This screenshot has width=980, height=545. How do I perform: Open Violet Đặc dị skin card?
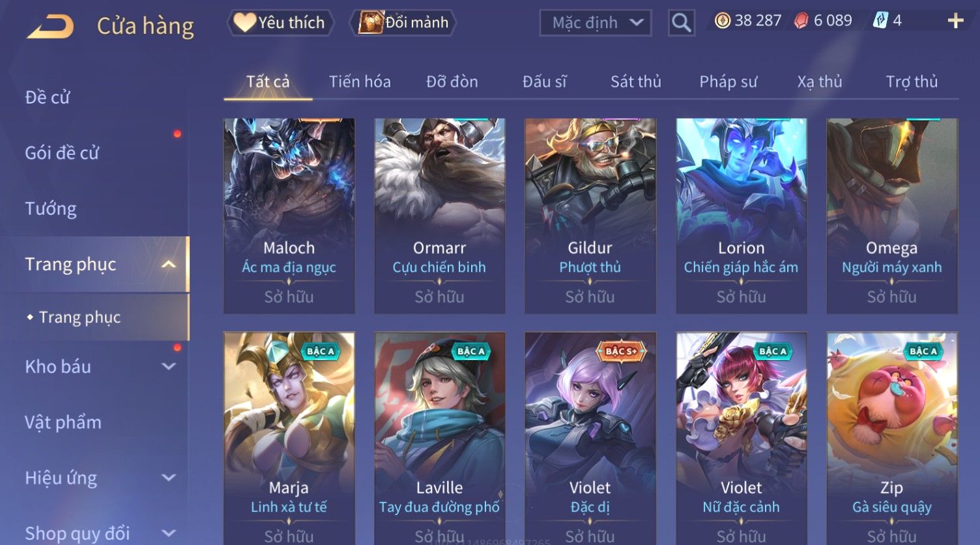[590, 438]
